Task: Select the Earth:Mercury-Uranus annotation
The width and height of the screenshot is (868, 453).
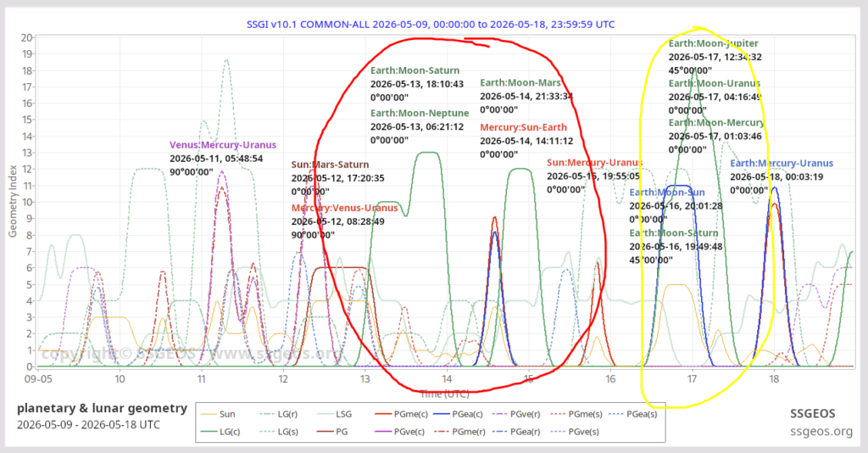Action: tap(781, 163)
